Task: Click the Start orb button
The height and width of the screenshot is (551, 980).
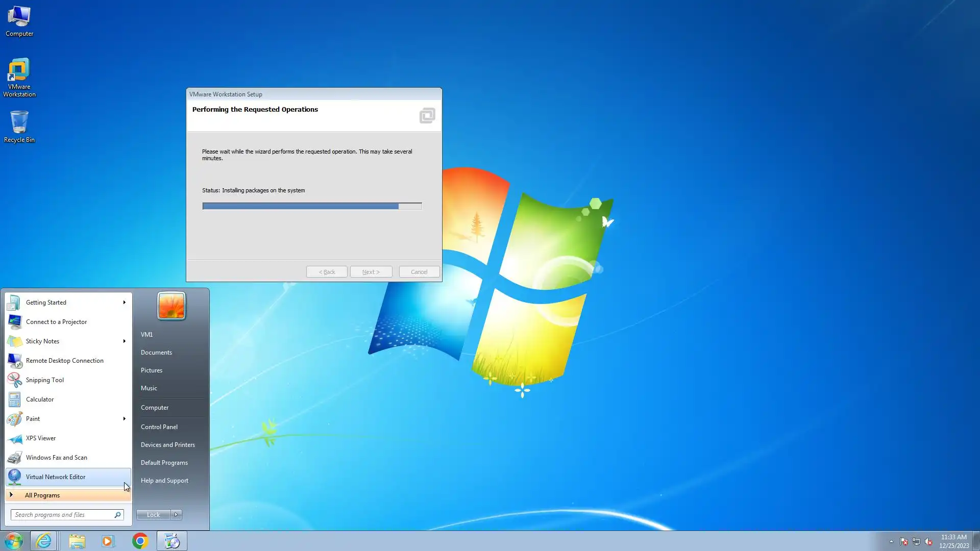Action: 14,541
